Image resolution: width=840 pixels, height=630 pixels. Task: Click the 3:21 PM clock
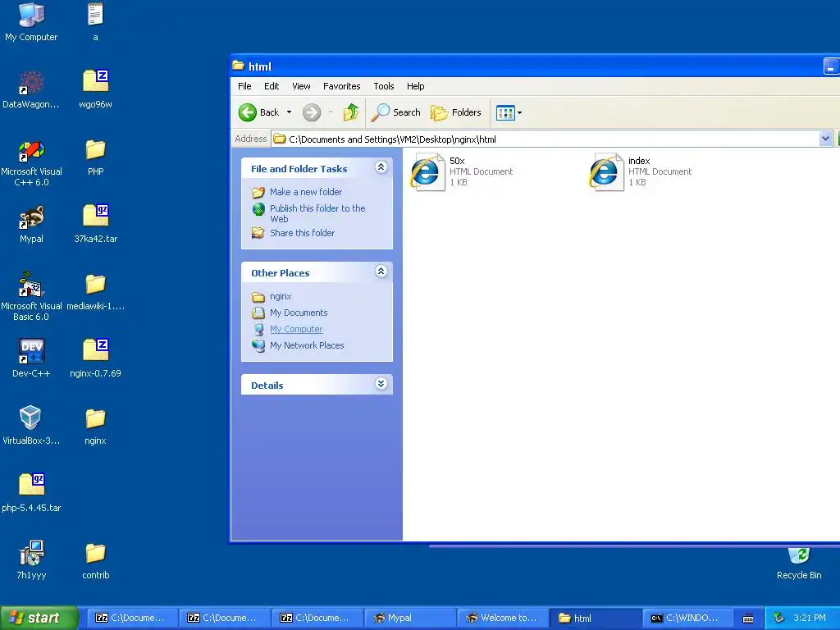[x=810, y=618]
